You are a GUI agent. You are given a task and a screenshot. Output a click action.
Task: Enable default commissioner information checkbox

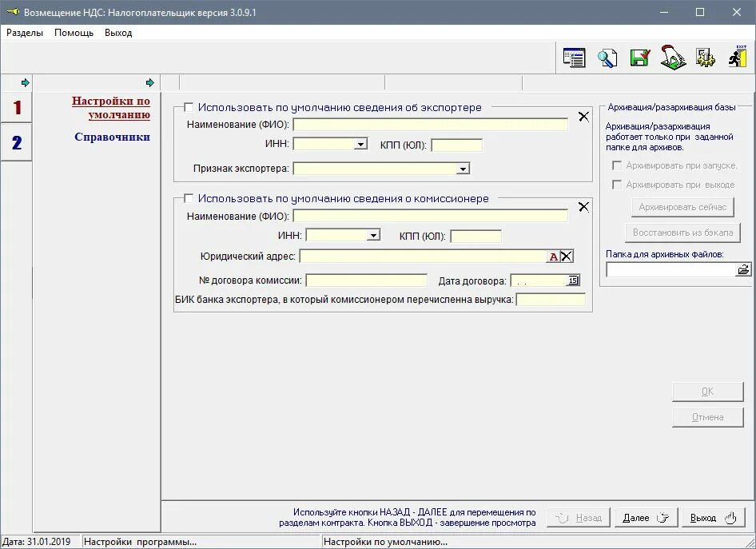pyautogui.click(x=189, y=198)
